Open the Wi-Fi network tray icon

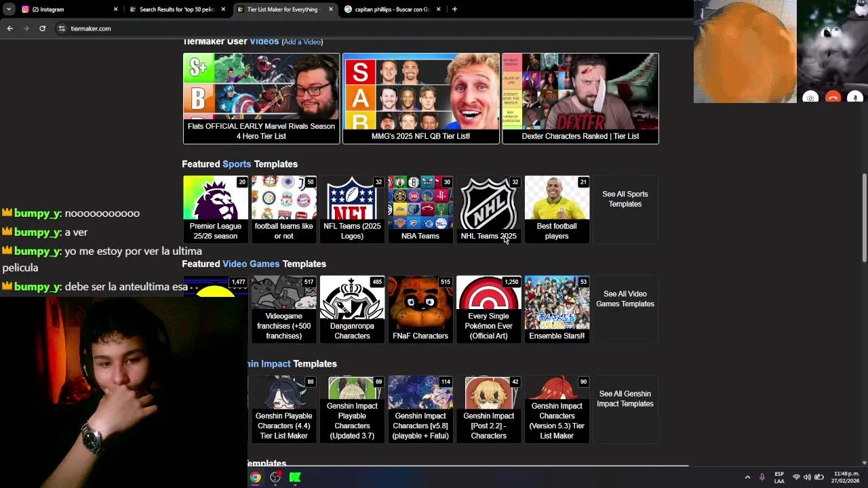point(796,477)
